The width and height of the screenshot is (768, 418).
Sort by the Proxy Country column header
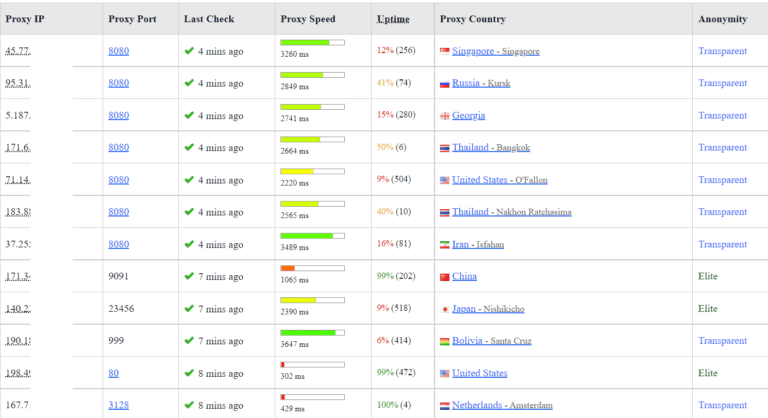[x=473, y=19]
